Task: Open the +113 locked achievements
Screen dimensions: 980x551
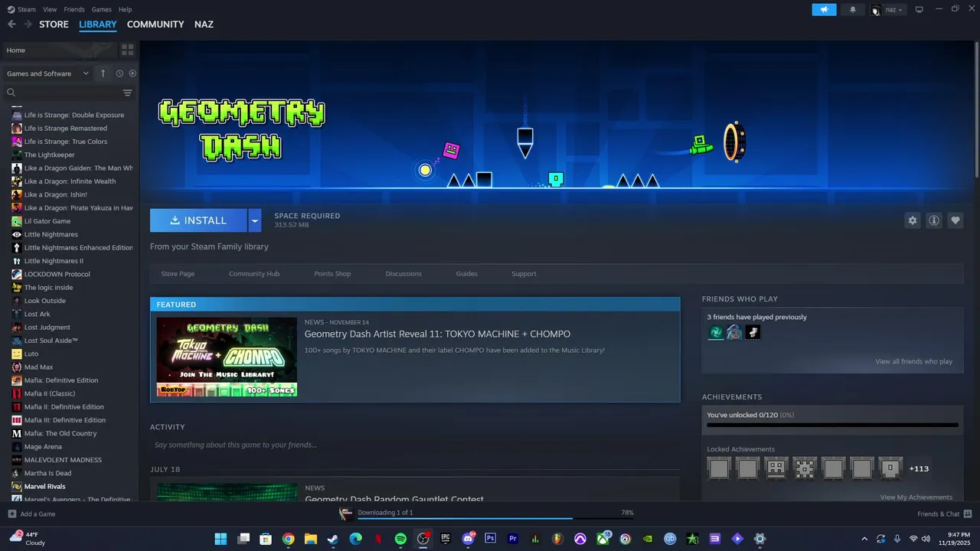Action: 919,468
